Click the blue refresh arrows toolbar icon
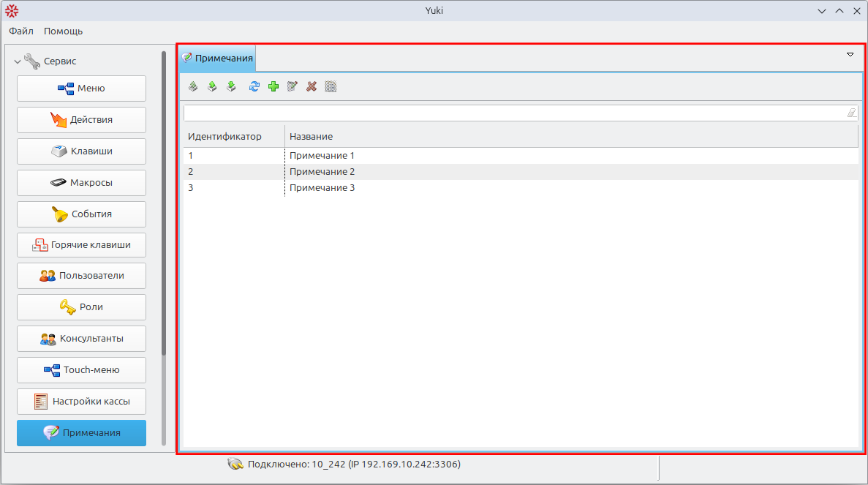The image size is (868, 485). pyautogui.click(x=254, y=86)
